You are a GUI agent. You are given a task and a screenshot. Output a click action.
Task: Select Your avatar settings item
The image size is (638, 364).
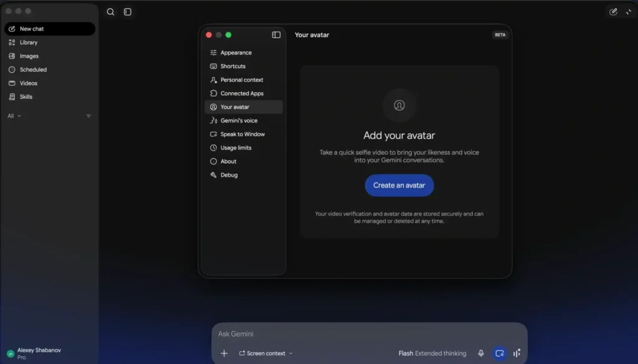(x=244, y=107)
